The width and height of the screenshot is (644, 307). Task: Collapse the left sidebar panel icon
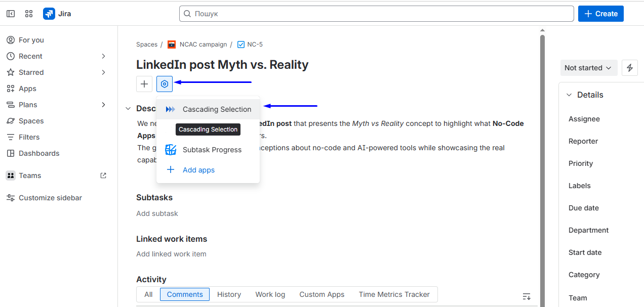[x=11, y=14]
